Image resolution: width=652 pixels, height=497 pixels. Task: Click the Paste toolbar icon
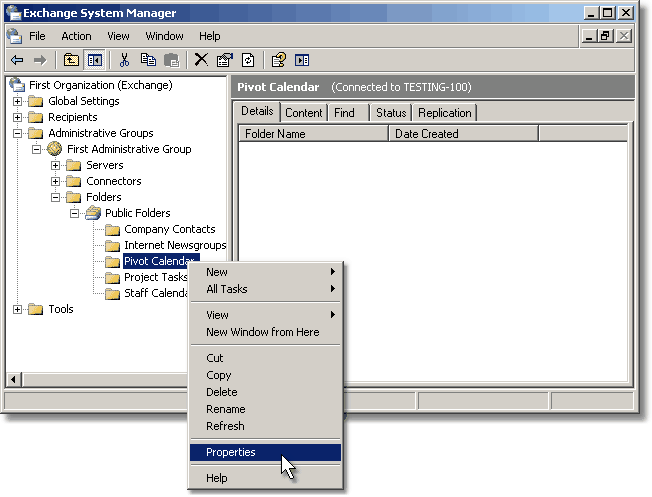pos(171,60)
